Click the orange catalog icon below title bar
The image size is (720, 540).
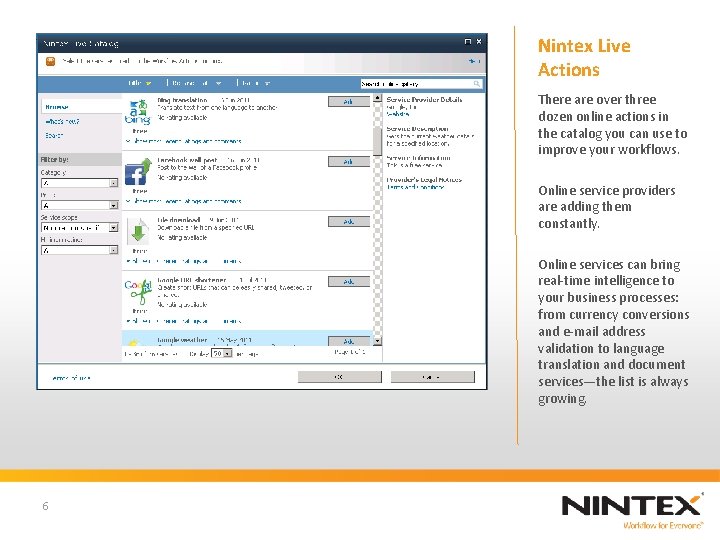click(x=51, y=61)
